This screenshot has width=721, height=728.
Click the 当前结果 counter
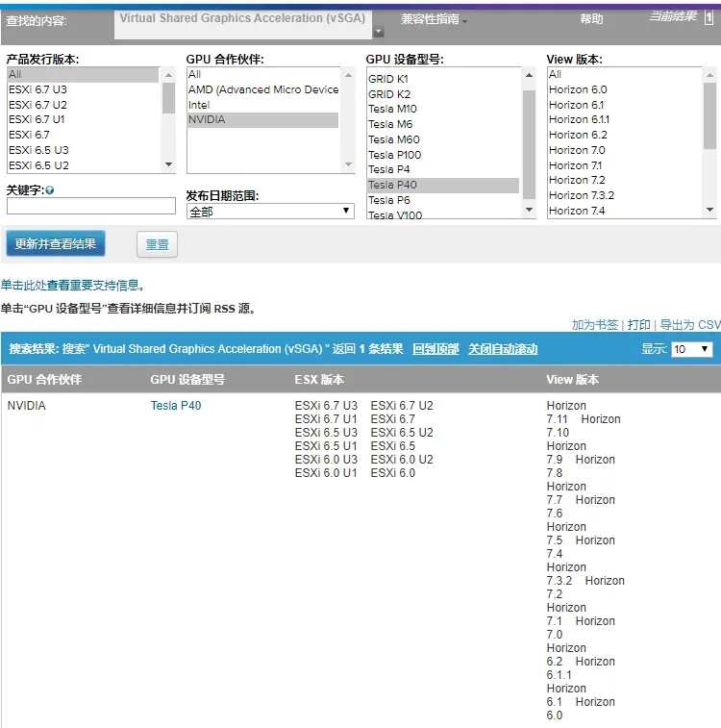(x=709, y=18)
